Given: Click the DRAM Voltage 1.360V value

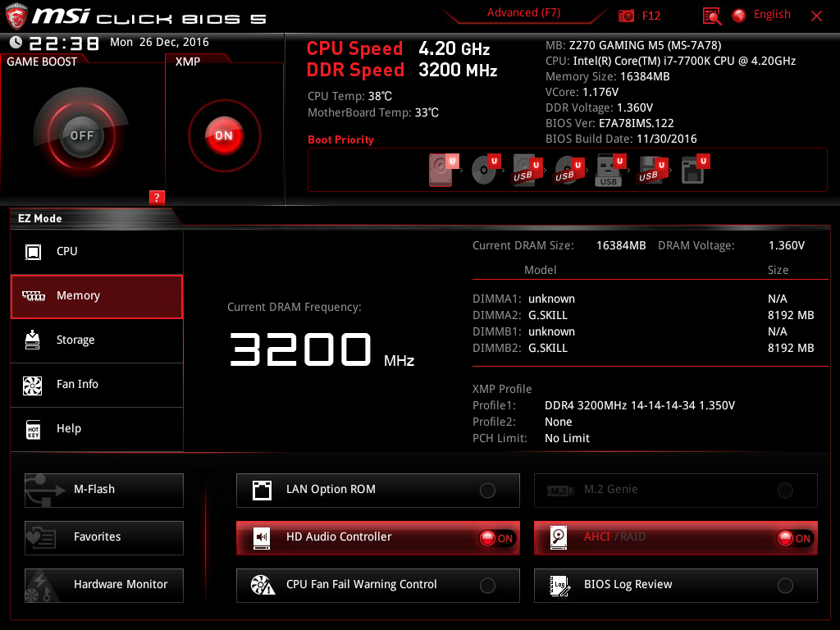Looking at the screenshot, I should coord(787,245).
